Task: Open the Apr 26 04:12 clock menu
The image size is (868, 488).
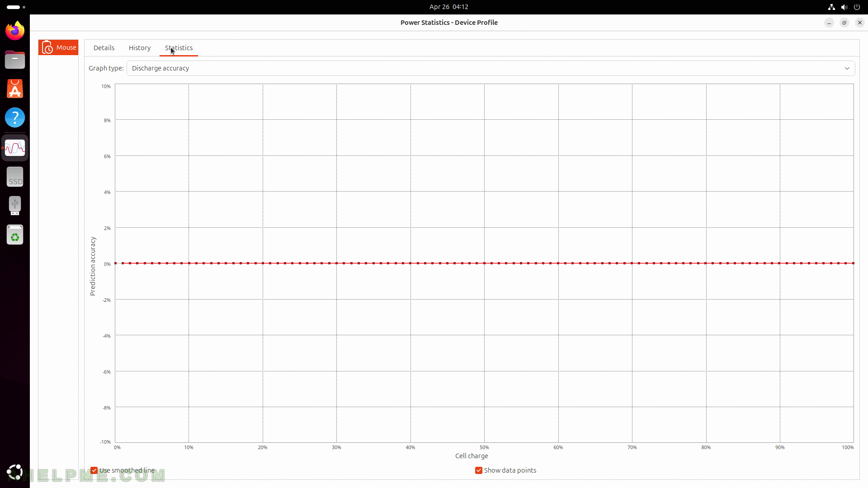Action: pyautogui.click(x=448, y=7)
